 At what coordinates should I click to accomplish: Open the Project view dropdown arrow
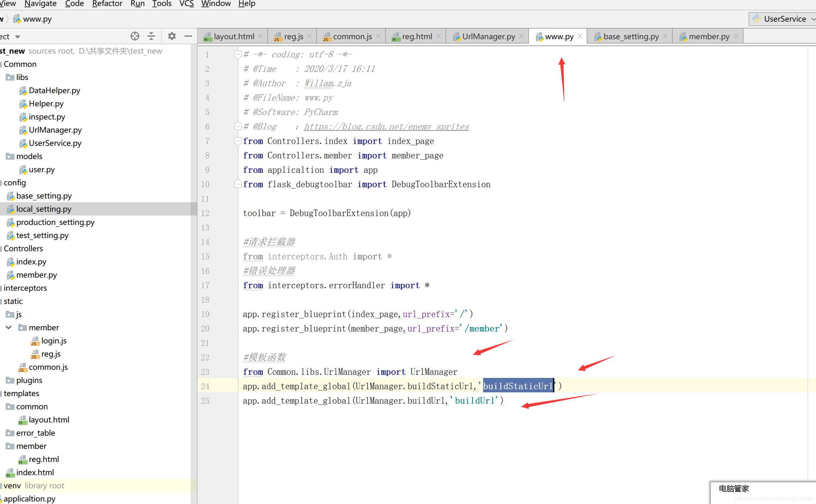tap(18, 37)
